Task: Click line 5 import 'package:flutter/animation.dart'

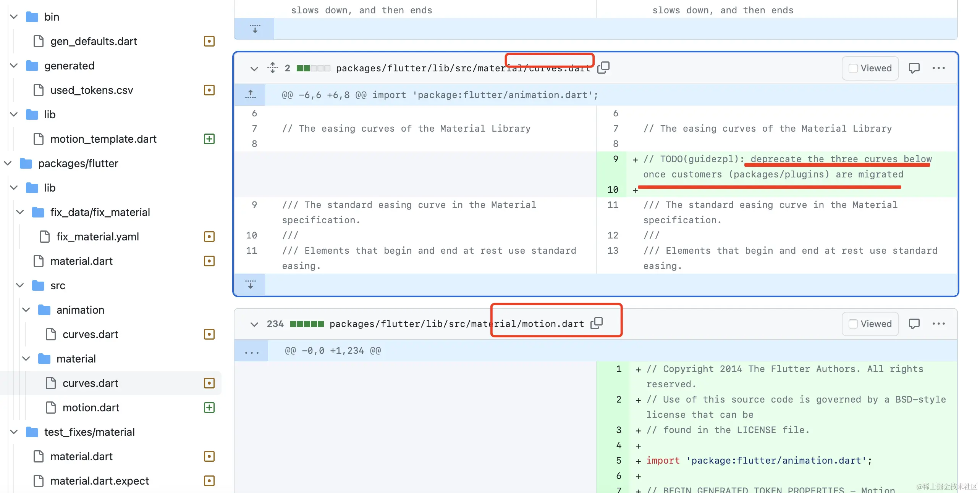Action: pyautogui.click(x=759, y=461)
